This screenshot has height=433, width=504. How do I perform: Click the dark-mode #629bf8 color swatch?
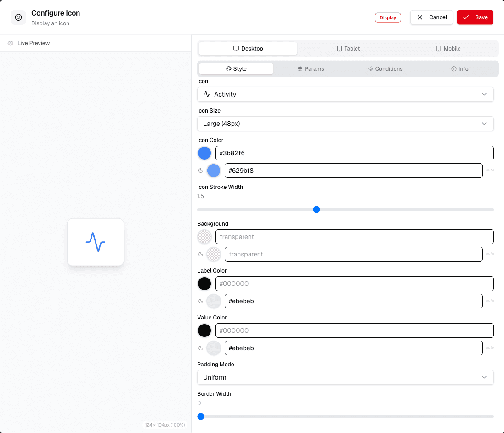pos(214,171)
